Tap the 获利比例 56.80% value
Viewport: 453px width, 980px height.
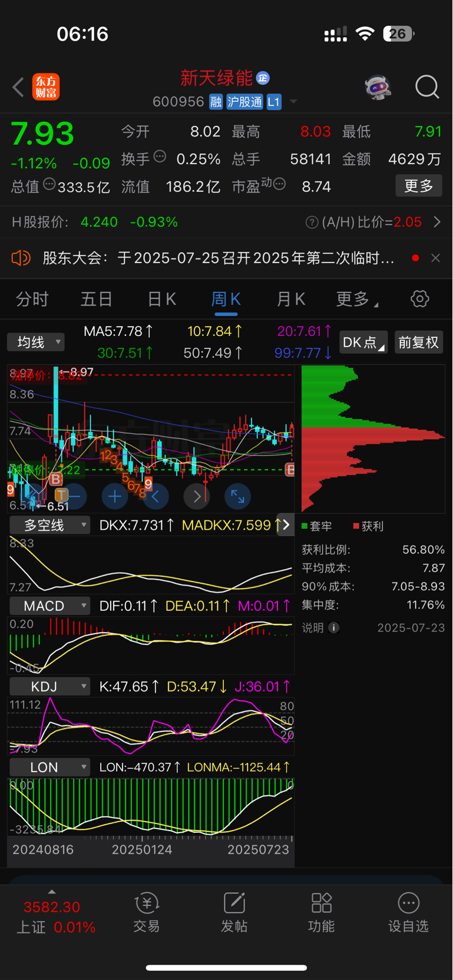point(424,550)
